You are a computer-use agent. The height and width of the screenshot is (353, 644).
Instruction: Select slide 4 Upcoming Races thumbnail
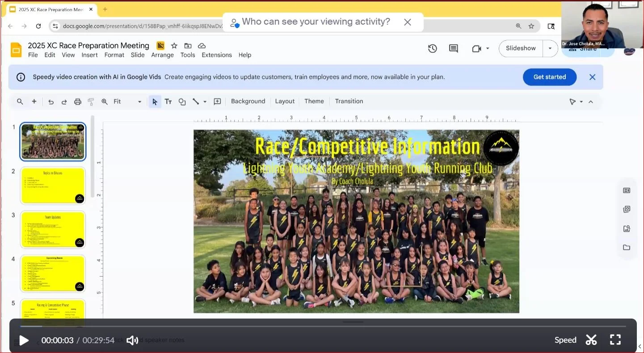pyautogui.click(x=53, y=273)
